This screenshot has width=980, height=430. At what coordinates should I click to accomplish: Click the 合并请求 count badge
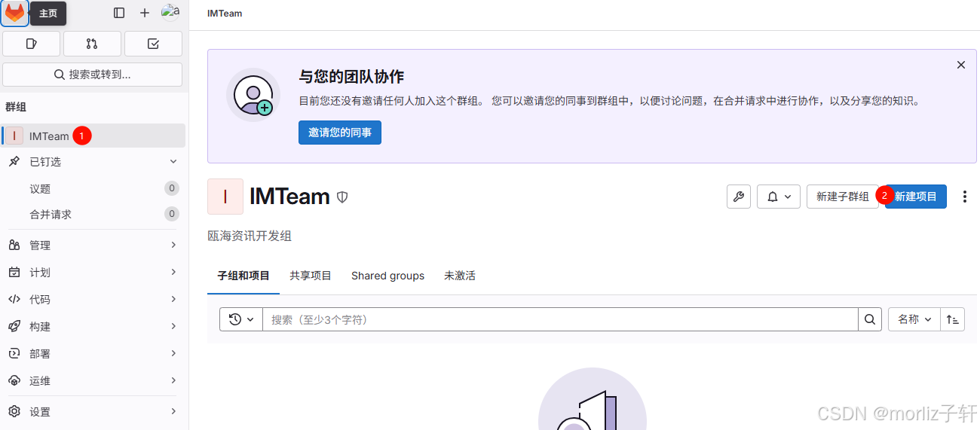[172, 214]
